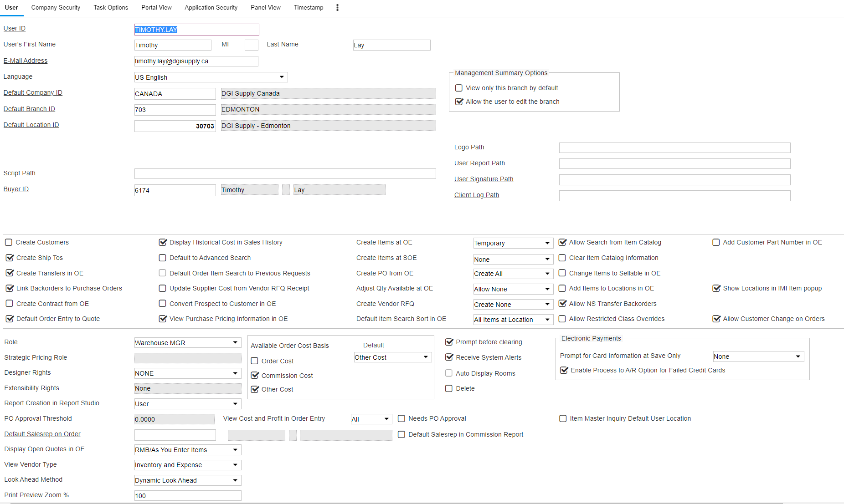Open the Task Options tab
844x504 pixels.
[x=111, y=8]
